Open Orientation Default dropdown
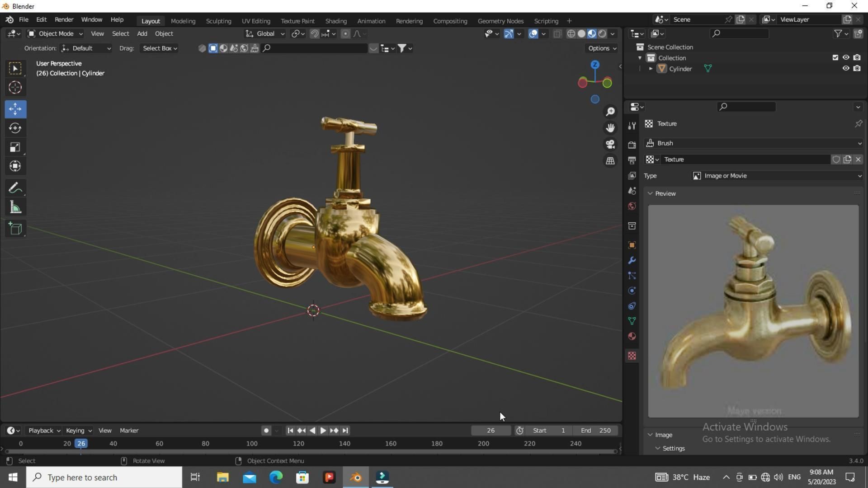The width and height of the screenshot is (868, 488). click(x=86, y=48)
